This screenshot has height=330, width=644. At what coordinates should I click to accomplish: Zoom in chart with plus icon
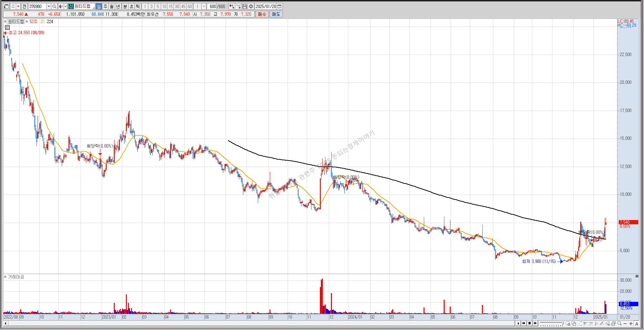631,324
